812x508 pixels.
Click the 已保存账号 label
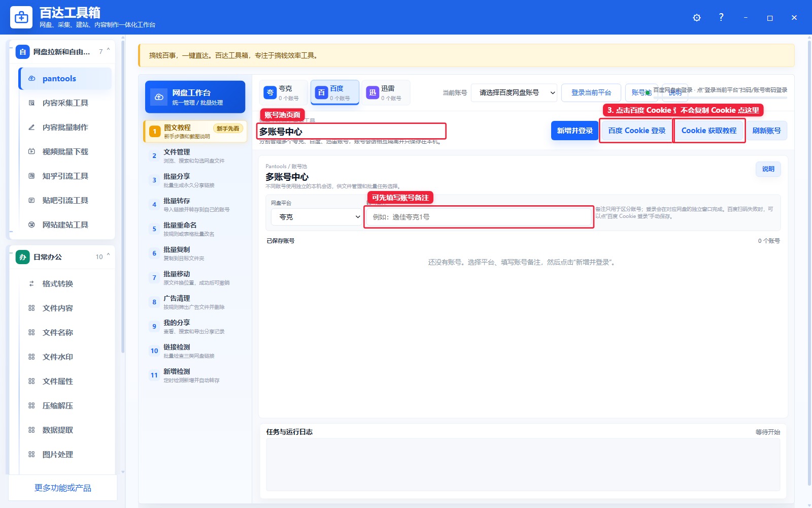tap(280, 241)
